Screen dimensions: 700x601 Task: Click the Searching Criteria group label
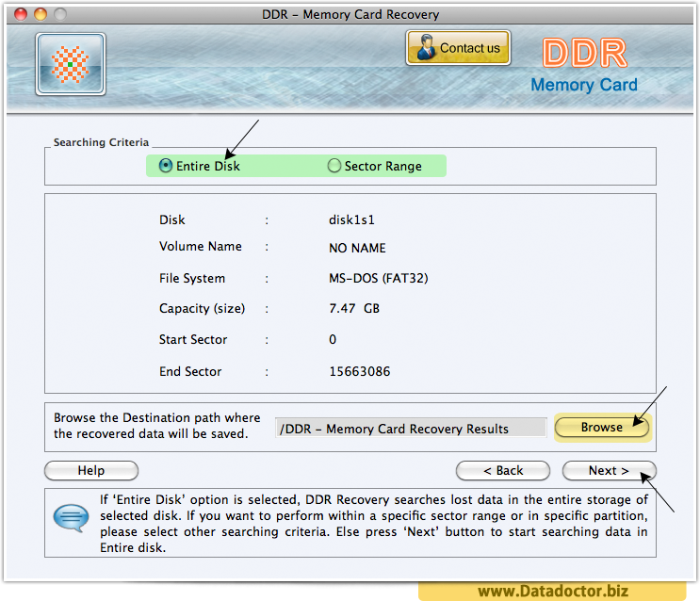[x=102, y=142]
